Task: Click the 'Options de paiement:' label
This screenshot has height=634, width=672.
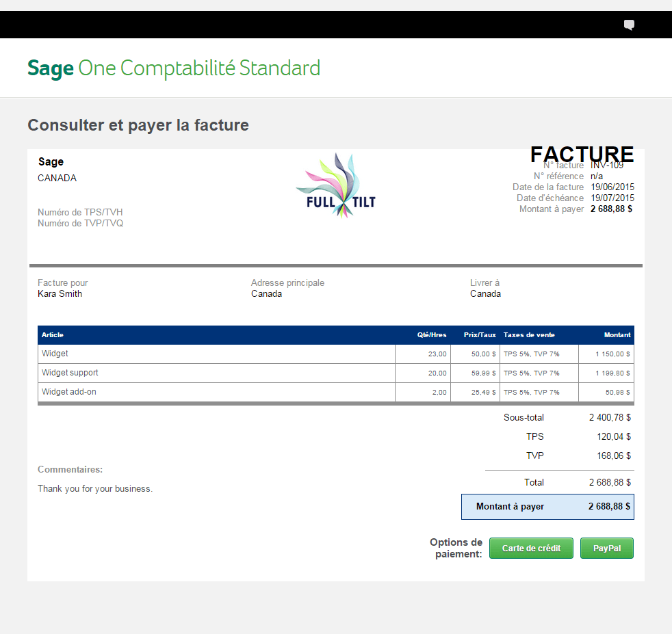Action: coord(456,549)
